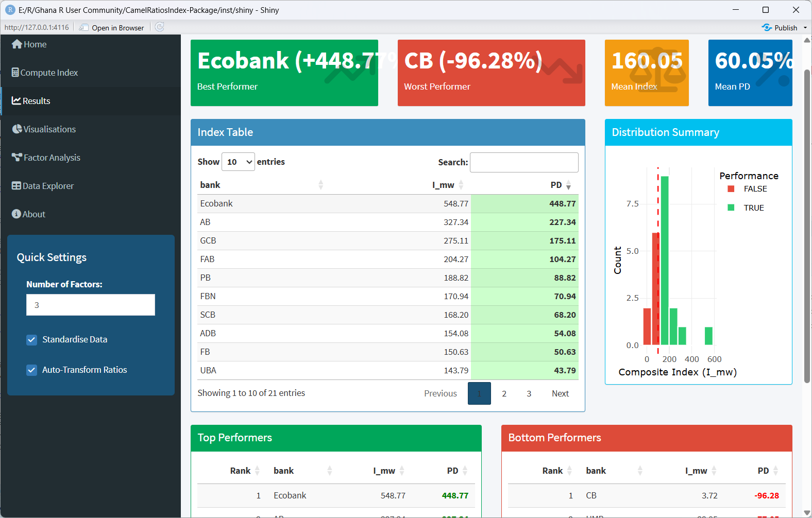The height and width of the screenshot is (518, 812).
Task: Go to the Visualisations menu item
Action: 91,129
